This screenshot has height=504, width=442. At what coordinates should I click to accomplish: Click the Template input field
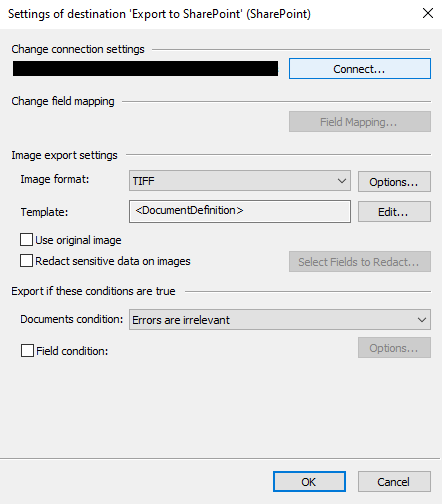[240, 211]
